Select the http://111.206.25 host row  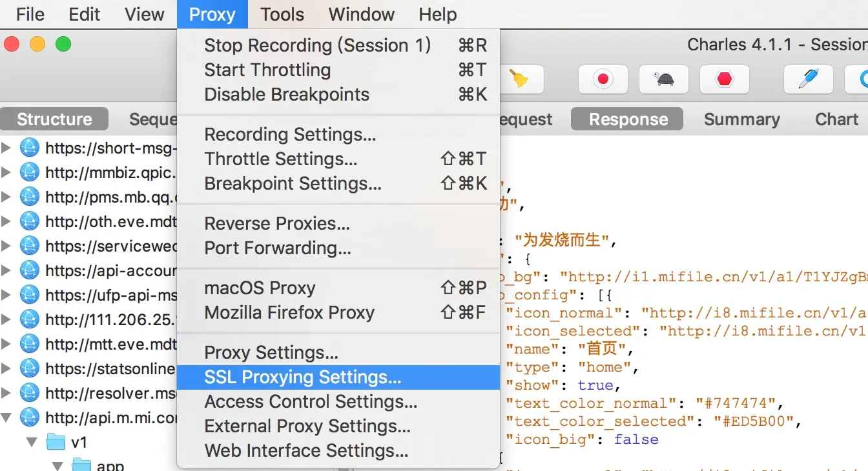[88, 319]
